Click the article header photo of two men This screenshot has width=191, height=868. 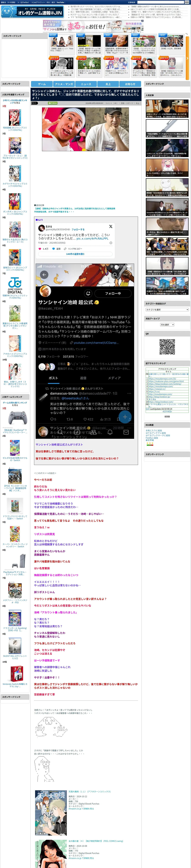click(x=85, y=129)
